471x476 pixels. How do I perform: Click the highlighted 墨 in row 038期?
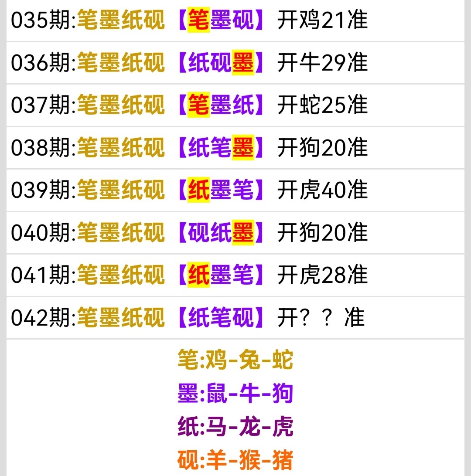coord(243,147)
